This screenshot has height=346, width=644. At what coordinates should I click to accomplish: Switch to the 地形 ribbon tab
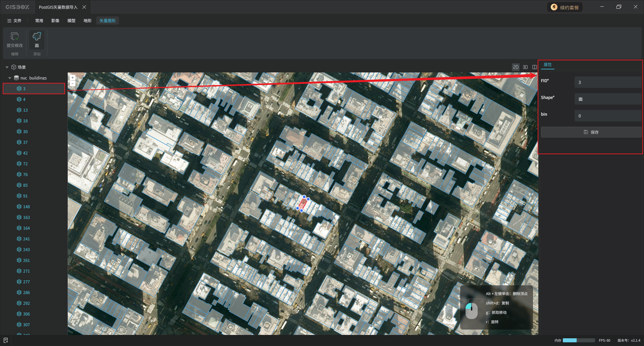tap(88, 21)
